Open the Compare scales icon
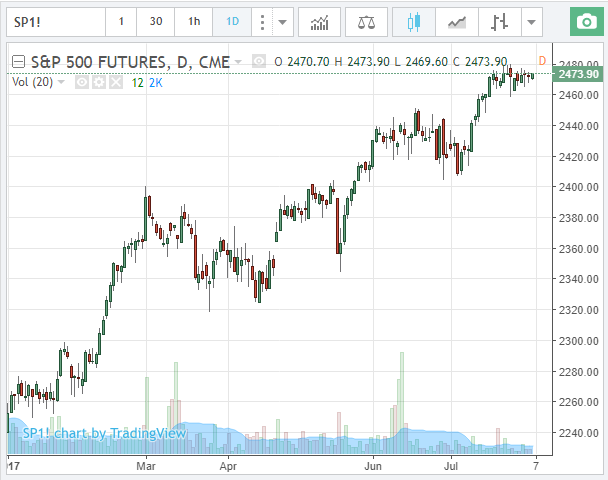 coord(366,22)
